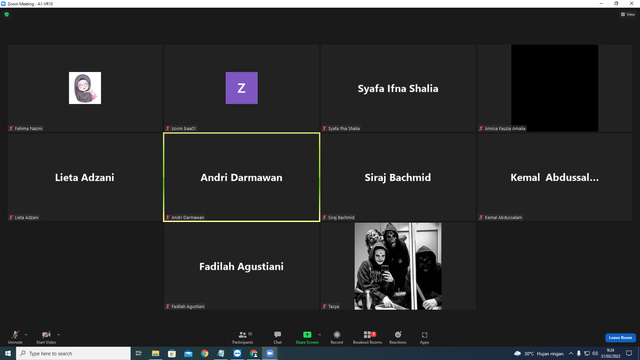Select Annisa Fauzia Amalia's black video tile
The height and width of the screenshot is (360, 640).
(x=555, y=88)
